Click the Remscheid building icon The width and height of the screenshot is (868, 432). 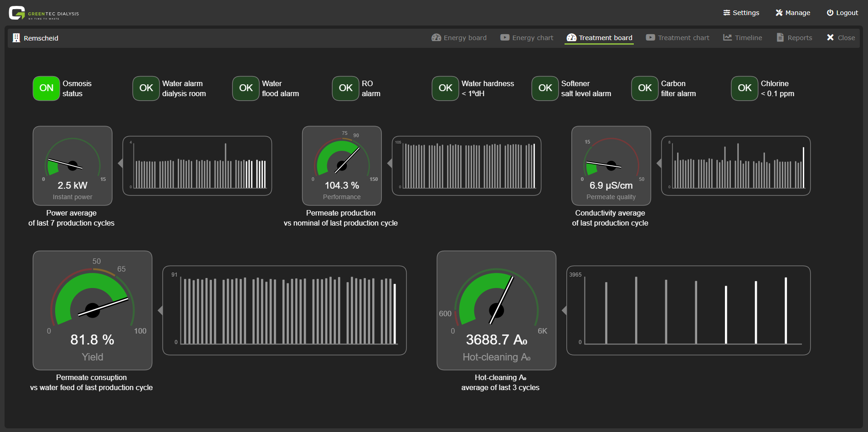pos(16,38)
